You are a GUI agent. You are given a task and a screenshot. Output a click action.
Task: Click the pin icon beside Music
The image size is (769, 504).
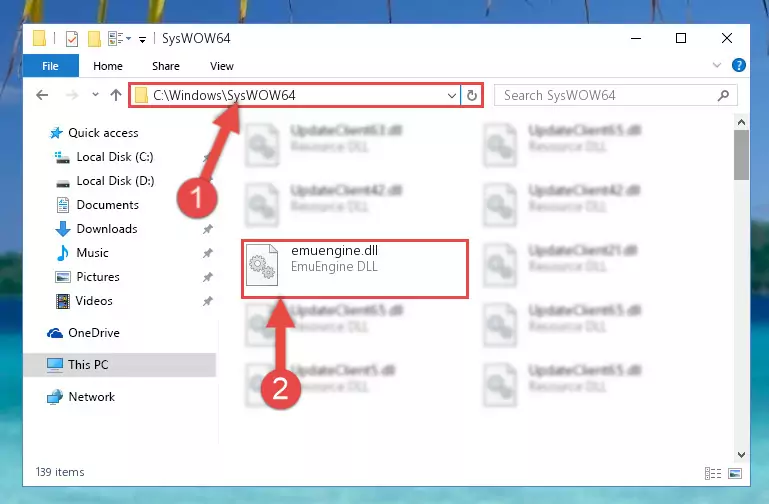point(208,253)
